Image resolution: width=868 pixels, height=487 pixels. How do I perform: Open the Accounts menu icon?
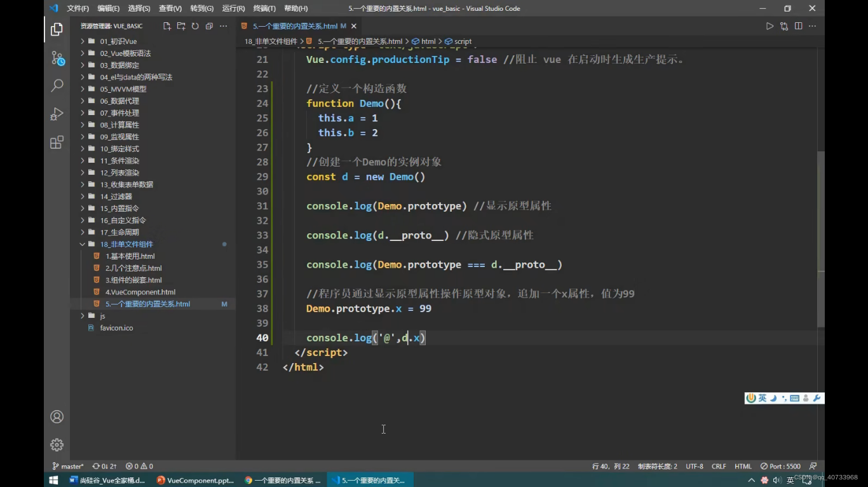coord(57,416)
